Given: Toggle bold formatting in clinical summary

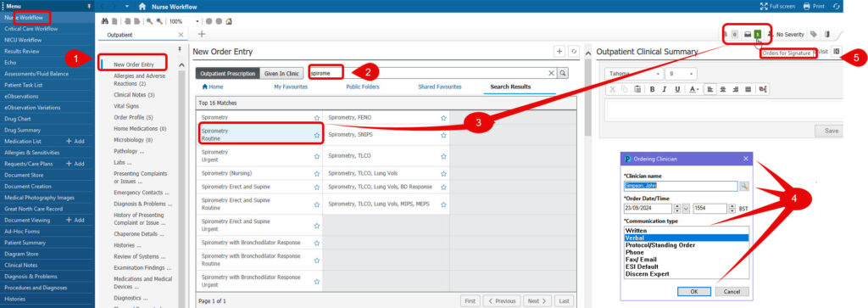Looking at the screenshot, I should point(653,89).
